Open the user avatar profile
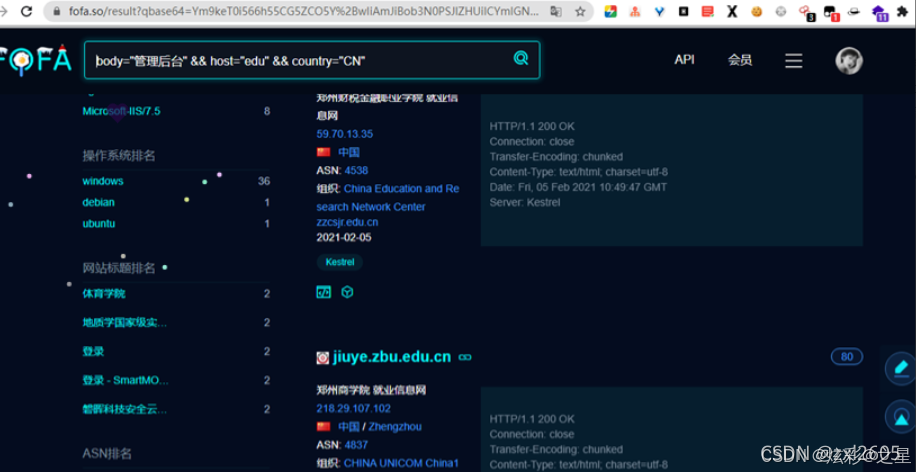Screen dimensions: 916x472 click(848, 61)
